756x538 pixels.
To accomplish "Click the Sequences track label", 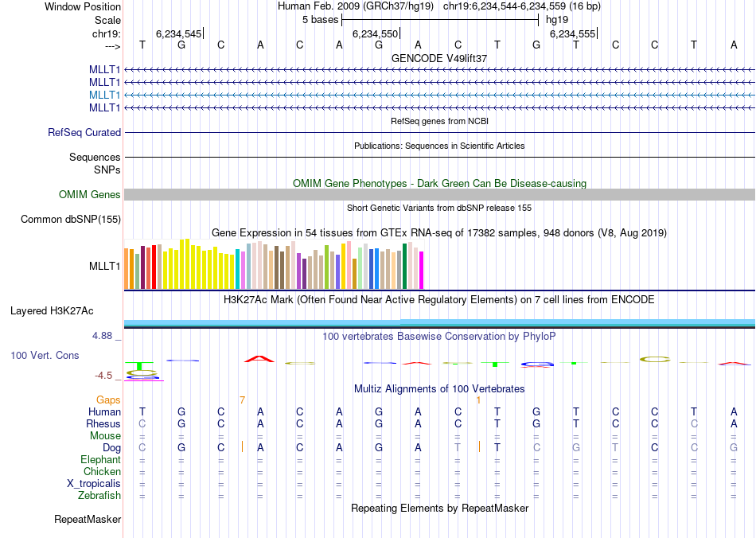I will 95,157.
